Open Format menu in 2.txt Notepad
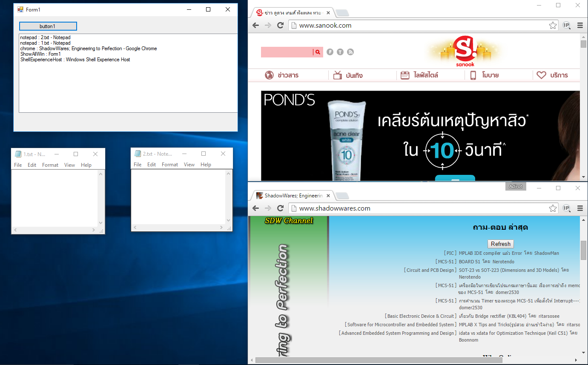The height and width of the screenshot is (365, 588). point(170,165)
